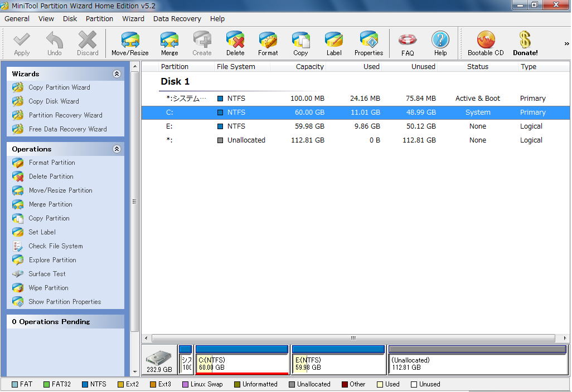Click the Apply checkmark toolbar icon

tap(22, 41)
